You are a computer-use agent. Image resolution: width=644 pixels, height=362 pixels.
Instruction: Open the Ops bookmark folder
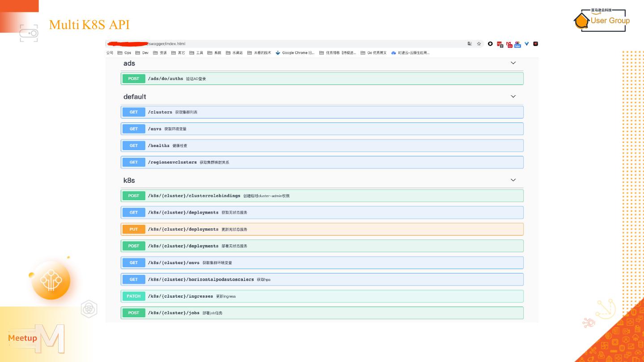click(124, 53)
